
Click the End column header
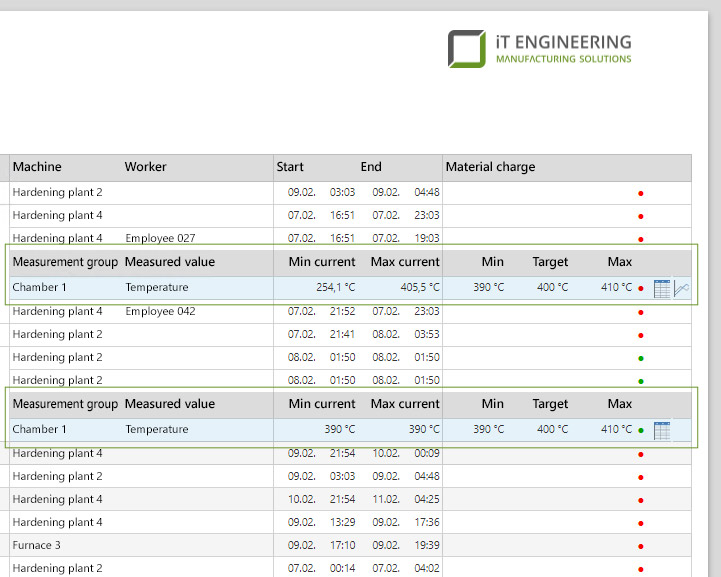coord(371,167)
